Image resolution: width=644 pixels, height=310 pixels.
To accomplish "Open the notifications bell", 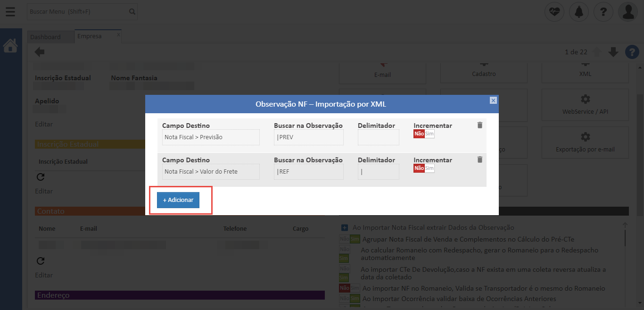I will coord(578,12).
